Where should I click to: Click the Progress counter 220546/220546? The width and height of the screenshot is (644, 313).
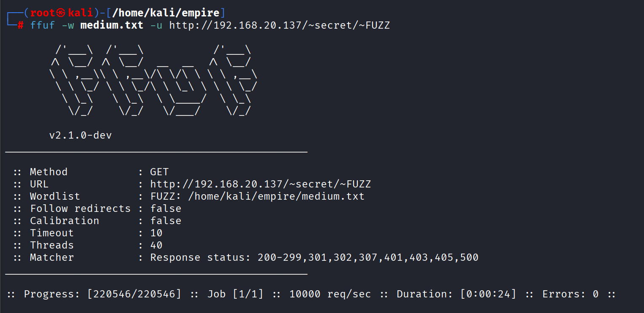pos(134,294)
